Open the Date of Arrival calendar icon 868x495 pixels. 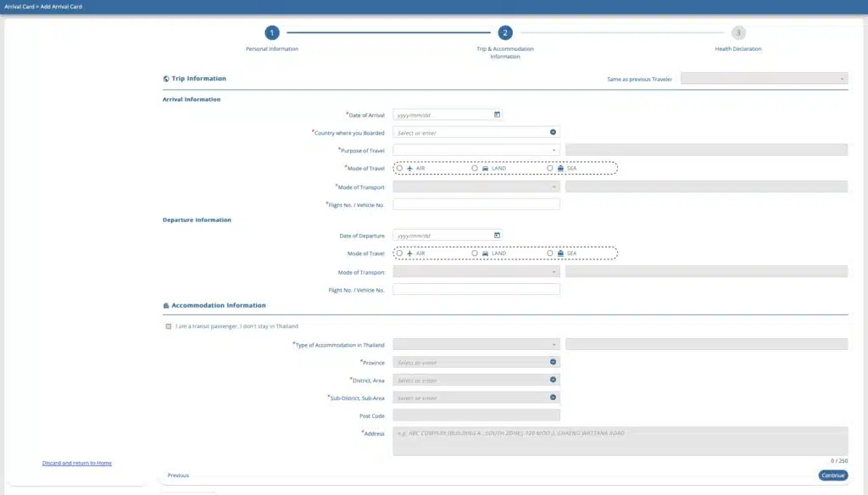point(497,114)
